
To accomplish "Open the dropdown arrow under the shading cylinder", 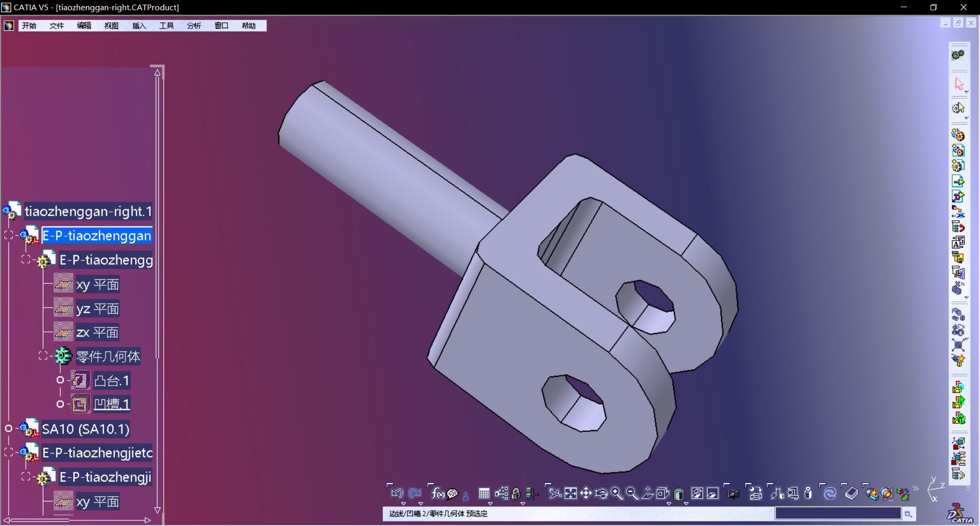I will point(686,504).
